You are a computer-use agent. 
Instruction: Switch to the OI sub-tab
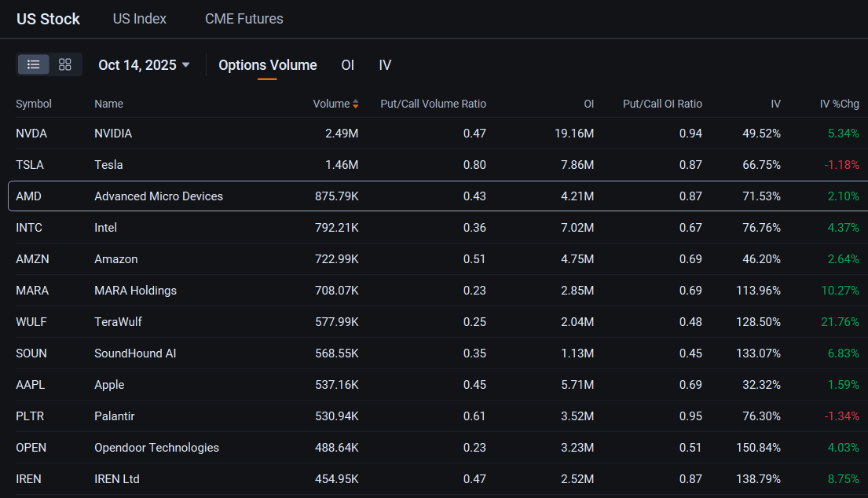[x=348, y=65]
